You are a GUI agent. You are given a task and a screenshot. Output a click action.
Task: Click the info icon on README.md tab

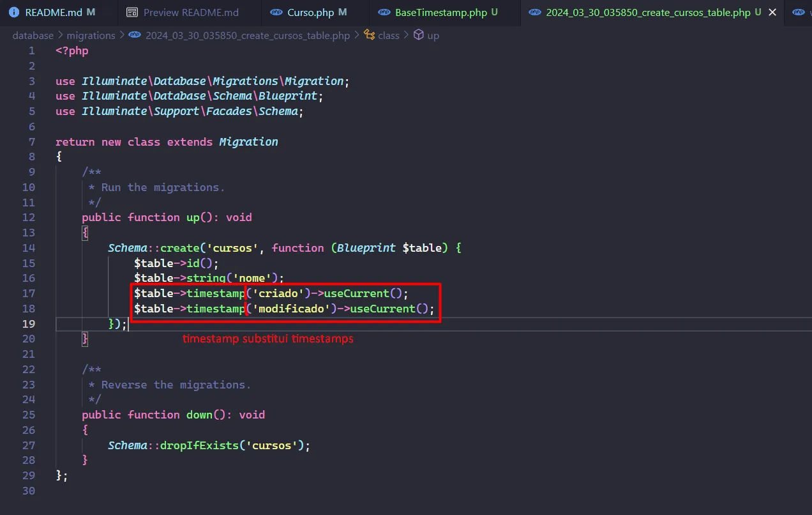point(14,13)
